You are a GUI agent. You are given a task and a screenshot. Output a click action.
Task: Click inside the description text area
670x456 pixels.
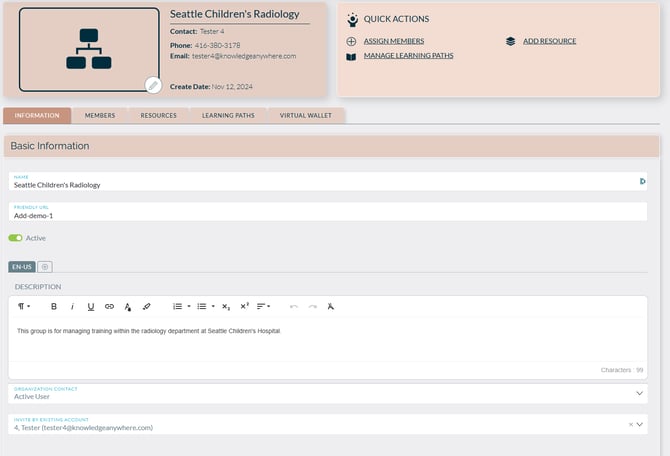click(x=328, y=341)
